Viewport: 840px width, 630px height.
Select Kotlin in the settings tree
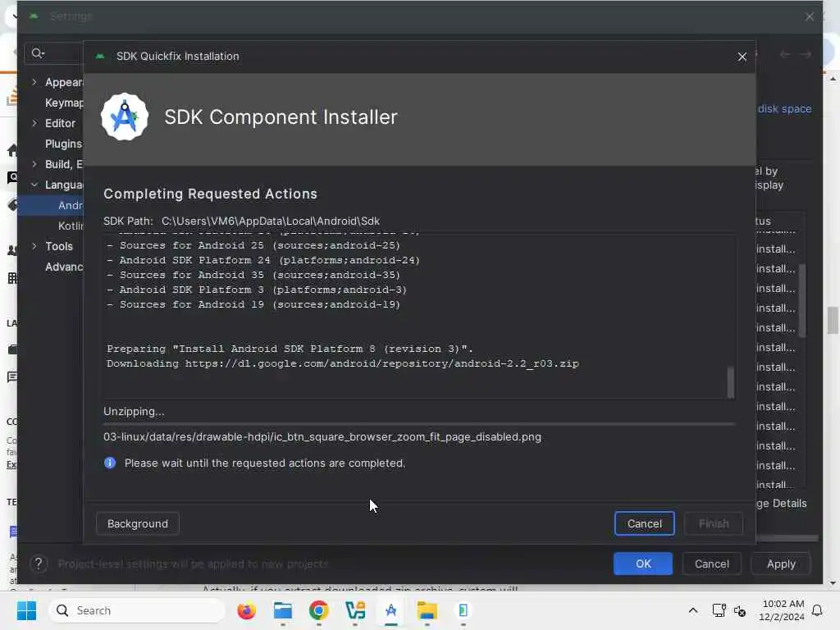pyautogui.click(x=71, y=226)
